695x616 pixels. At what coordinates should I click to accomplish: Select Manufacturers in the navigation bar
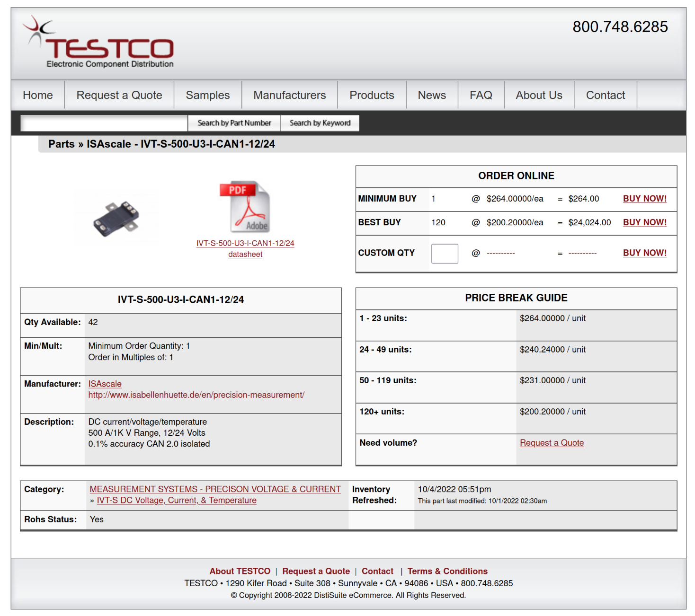[x=290, y=95]
